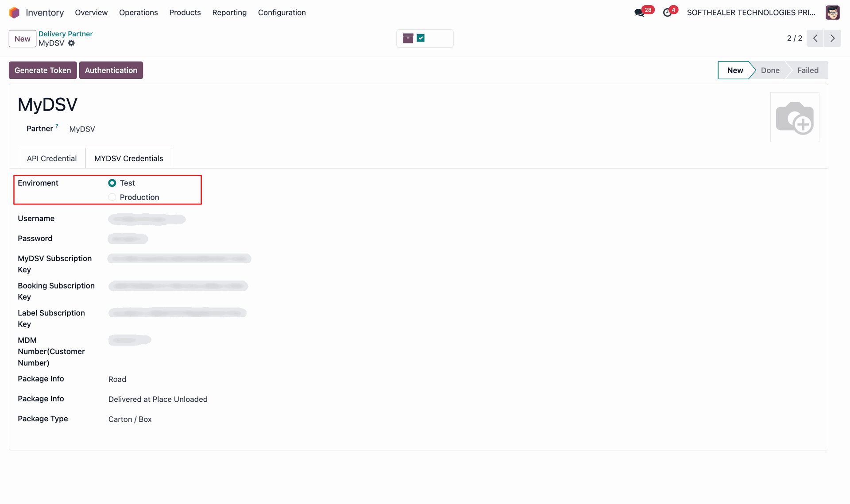Select the Test environment radio button

pyautogui.click(x=112, y=183)
